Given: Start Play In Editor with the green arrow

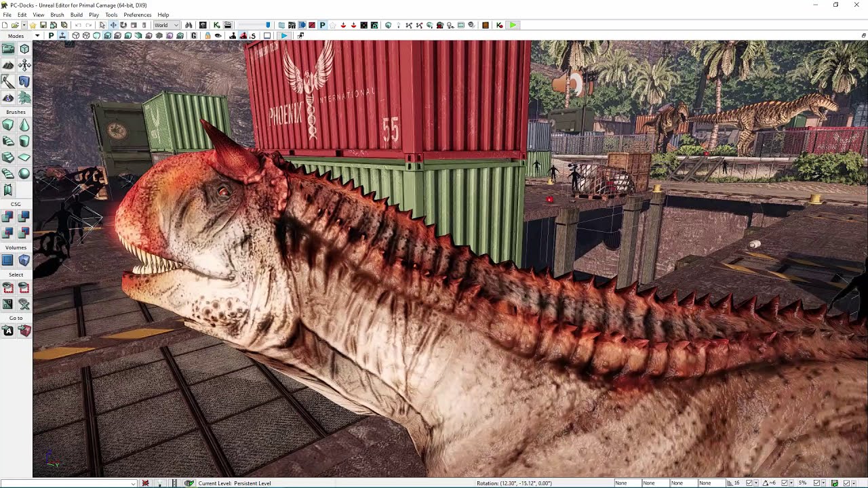Looking at the screenshot, I should click(x=513, y=25).
